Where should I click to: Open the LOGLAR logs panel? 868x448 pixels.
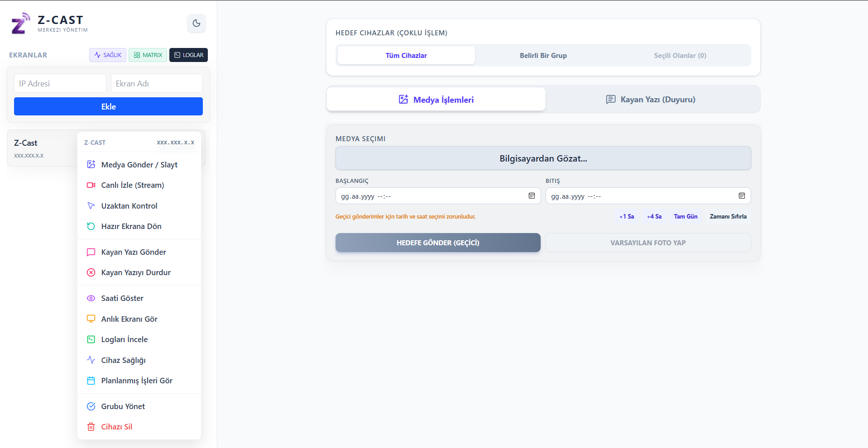click(188, 55)
